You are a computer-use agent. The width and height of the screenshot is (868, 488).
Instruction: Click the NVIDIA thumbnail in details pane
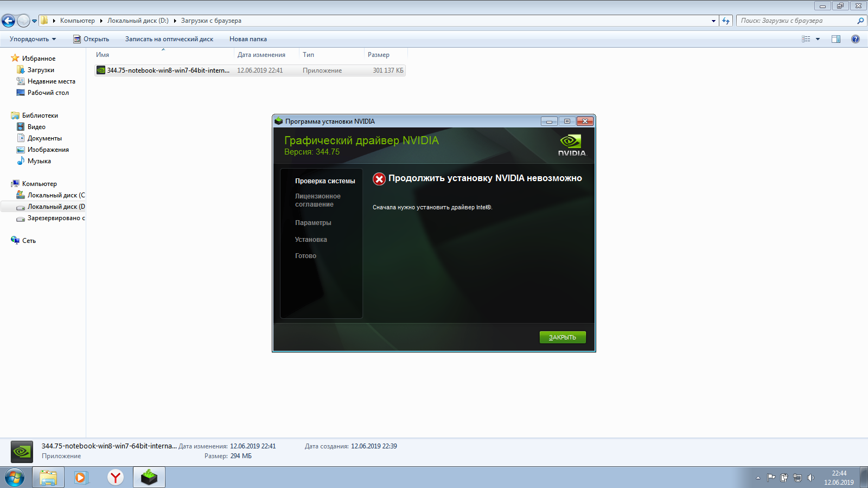pyautogui.click(x=22, y=451)
